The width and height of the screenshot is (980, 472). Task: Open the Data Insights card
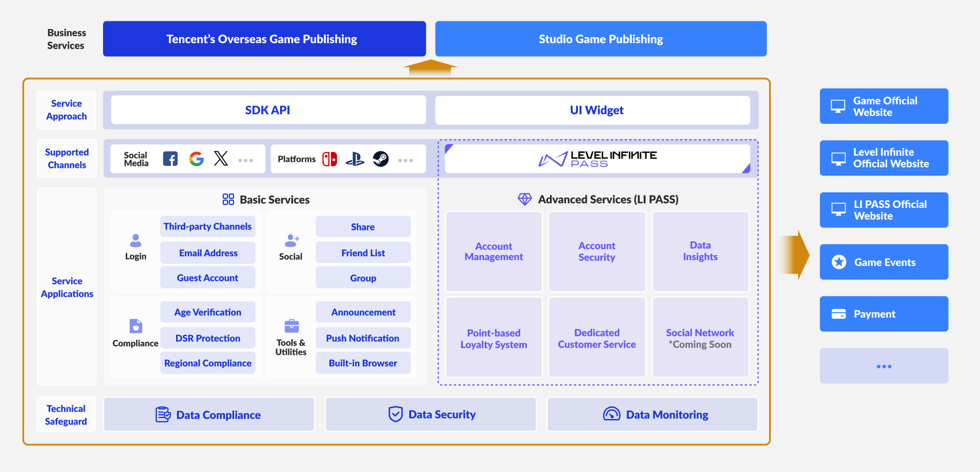coord(700,251)
